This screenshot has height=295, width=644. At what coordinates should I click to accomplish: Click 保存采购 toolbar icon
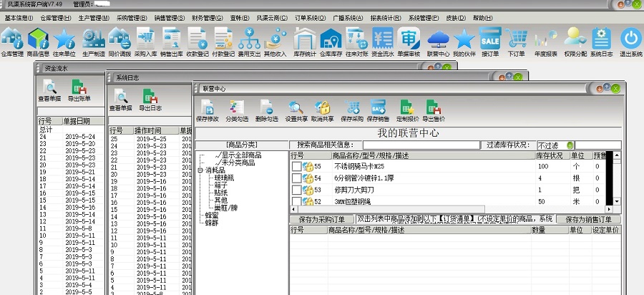pos(352,111)
